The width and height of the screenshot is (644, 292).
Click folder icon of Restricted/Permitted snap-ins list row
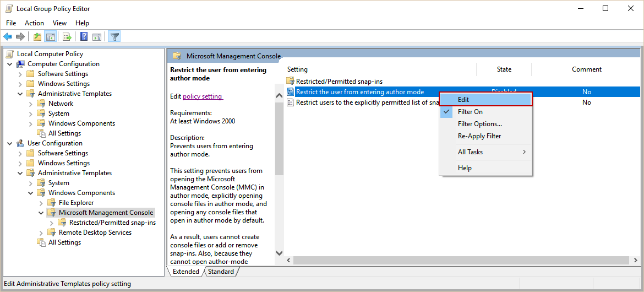[x=291, y=82]
